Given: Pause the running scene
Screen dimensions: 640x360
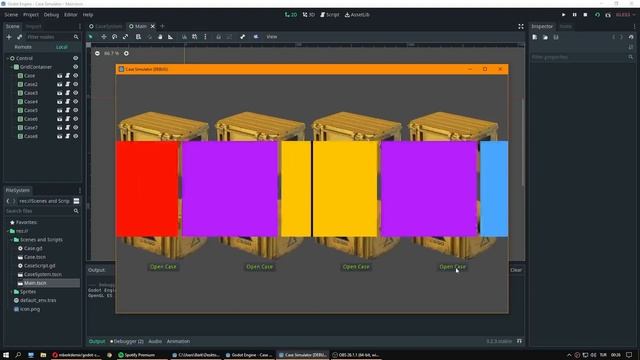Looking at the screenshot, I should click(575, 15).
